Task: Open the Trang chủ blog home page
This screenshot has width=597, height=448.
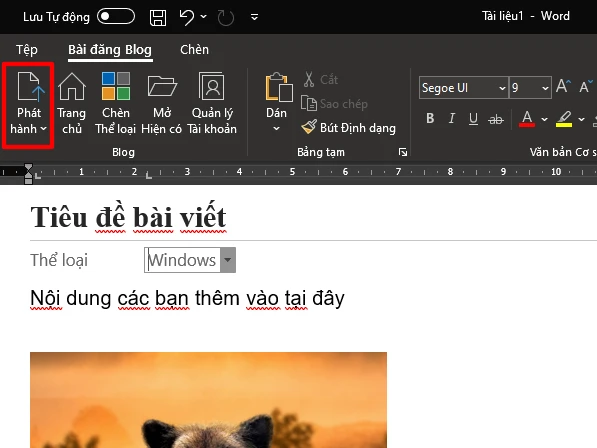Action: point(72,104)
